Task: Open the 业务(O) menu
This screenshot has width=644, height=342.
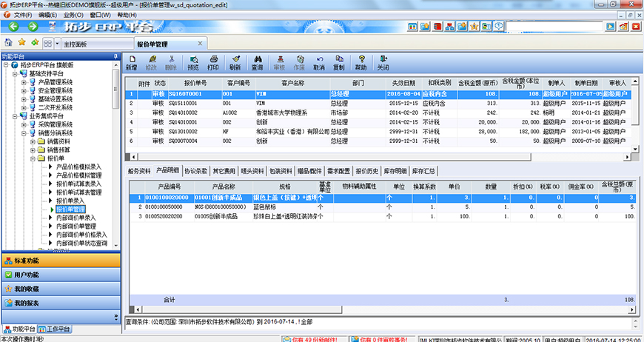Action: 73,15
